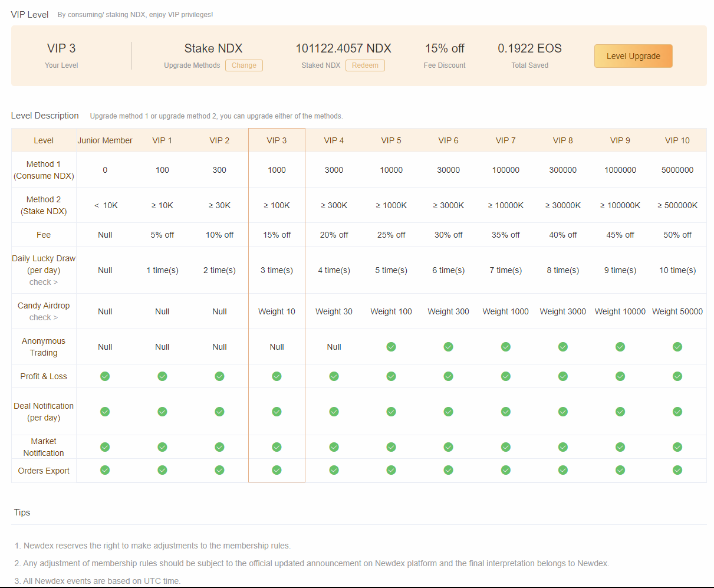Click the Level Upgrade button

(633, 56)
